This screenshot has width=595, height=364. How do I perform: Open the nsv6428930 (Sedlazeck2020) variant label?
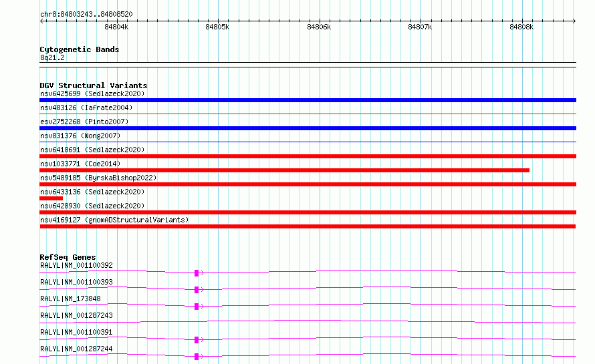point(92,206)
